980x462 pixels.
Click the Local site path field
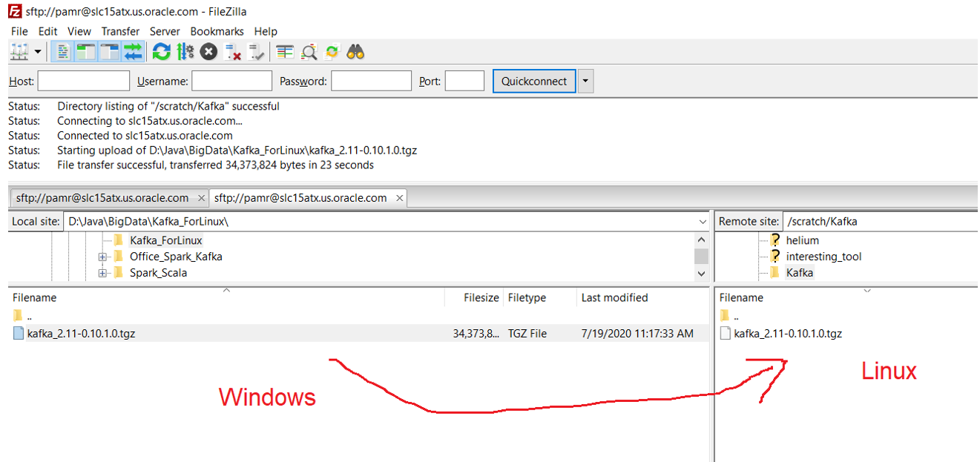(x=381, y=221)
